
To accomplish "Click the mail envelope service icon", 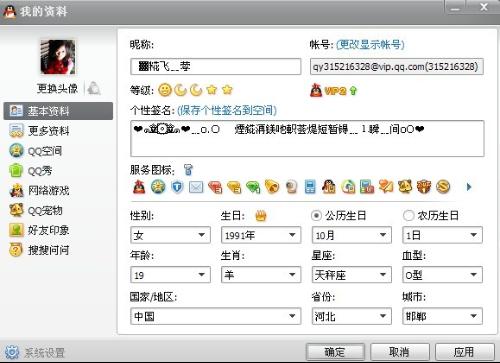I will point(196,187).
